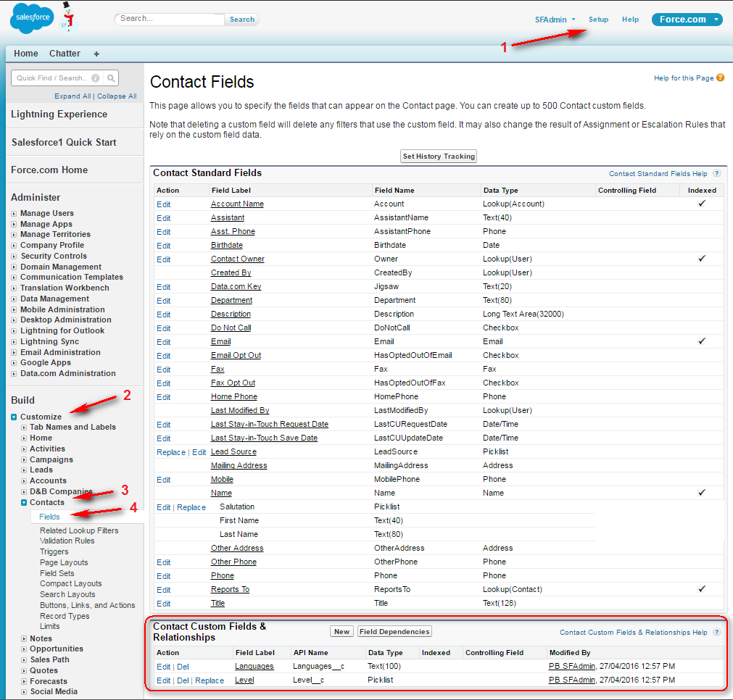Image resolution: width=733 pixels, height=700 pixels.
Task: Expand the Manage Users section
Action: [13, 213]
